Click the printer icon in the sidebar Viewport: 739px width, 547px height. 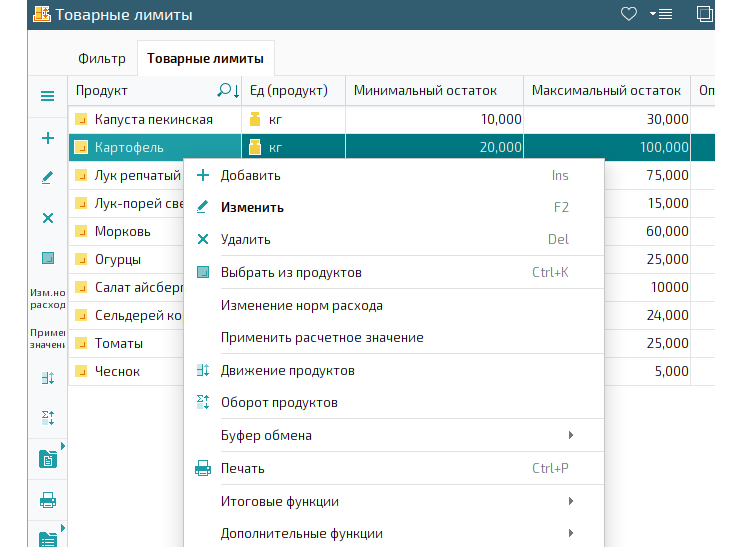click(x=48, y=500)
